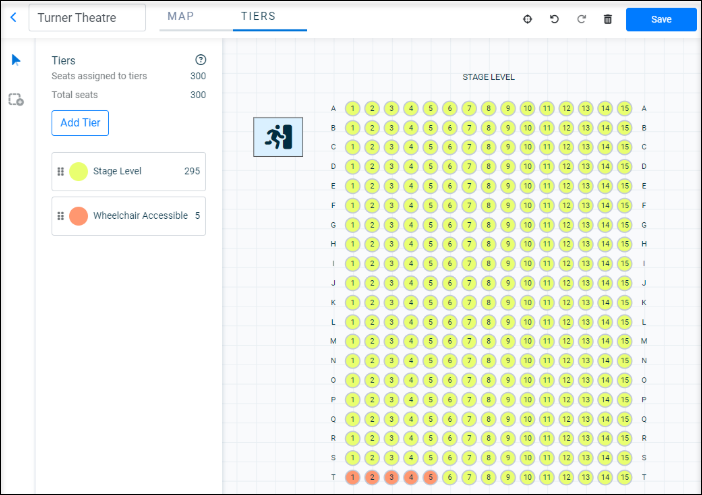Click the Wheelchair Accessible orange swatch
The width and height of the screenshot is (702, 495).
click(x=78, y=216)
